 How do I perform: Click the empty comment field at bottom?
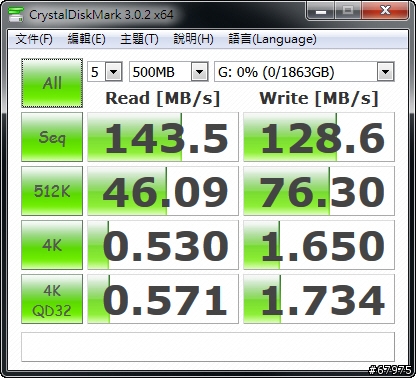208,347
